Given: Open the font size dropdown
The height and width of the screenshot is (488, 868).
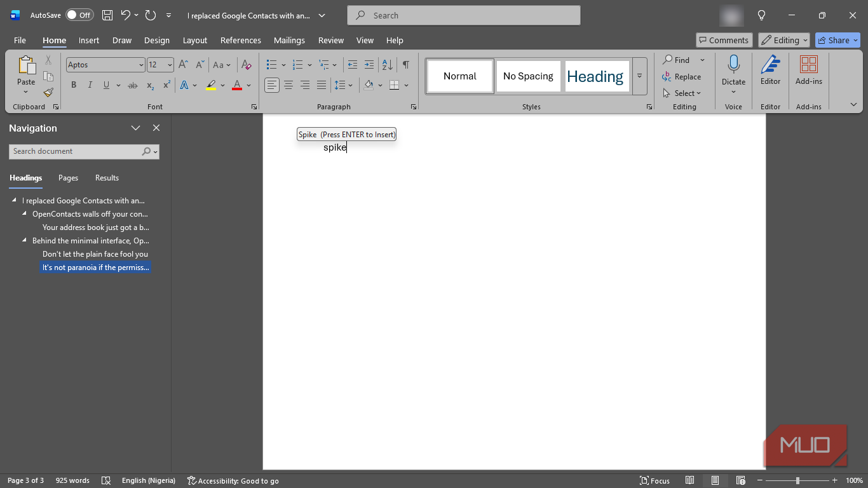Looking at the screenshot, I should (x=170, y=65).
